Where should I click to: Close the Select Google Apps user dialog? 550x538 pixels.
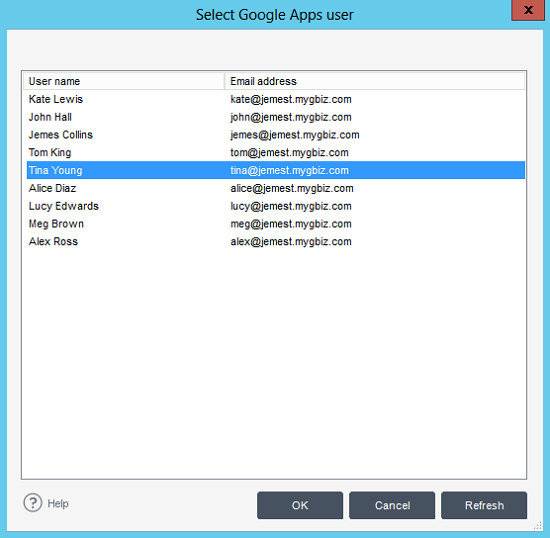pyautogui.click(x=528, y=10)
